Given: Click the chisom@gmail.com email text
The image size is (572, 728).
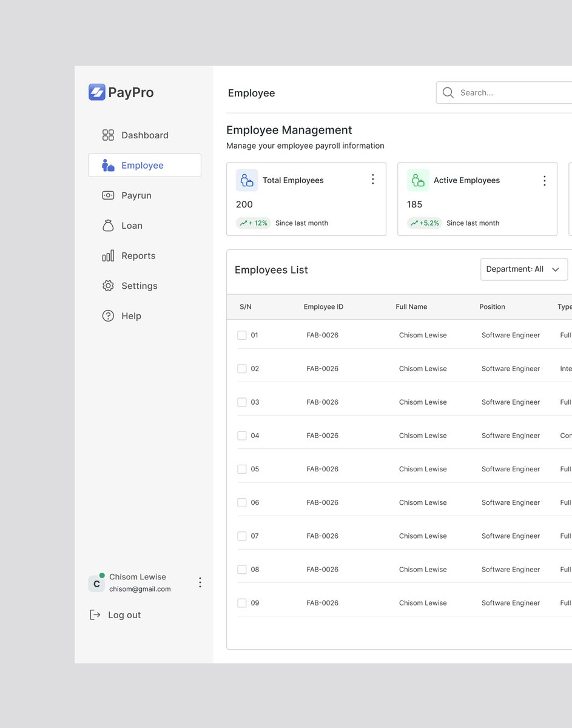Looking at the screenshot, I should tap(140, 589).
